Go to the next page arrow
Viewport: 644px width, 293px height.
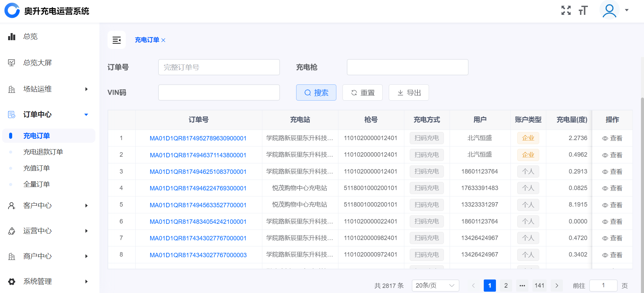(557, 286)
